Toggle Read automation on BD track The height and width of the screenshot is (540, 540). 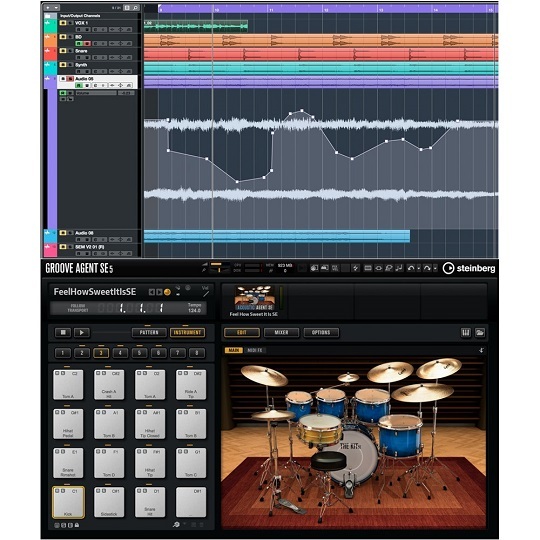coord(79,43)
